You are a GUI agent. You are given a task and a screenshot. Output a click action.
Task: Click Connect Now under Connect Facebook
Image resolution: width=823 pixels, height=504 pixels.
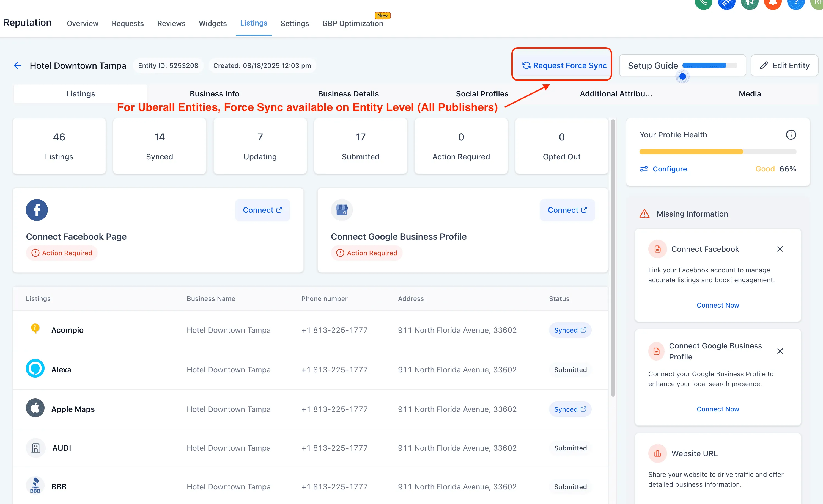pyautogui.click(x=717, y=305)
